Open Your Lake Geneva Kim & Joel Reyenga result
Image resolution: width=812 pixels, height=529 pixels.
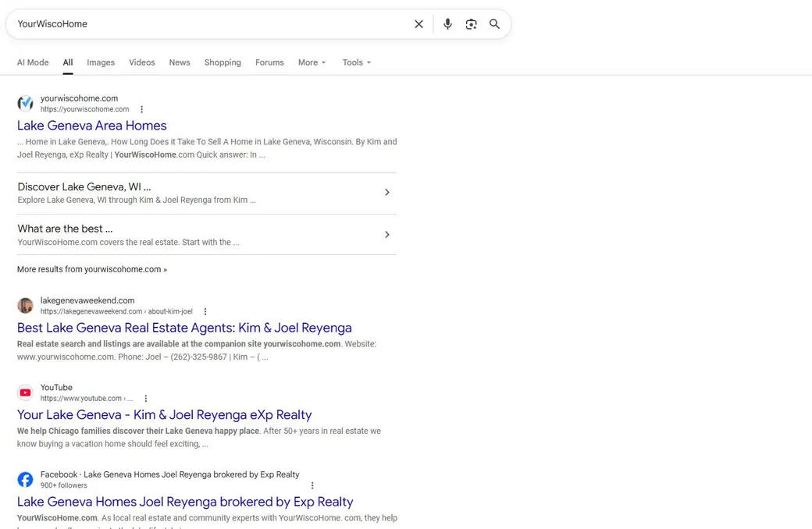coord(164,414)
